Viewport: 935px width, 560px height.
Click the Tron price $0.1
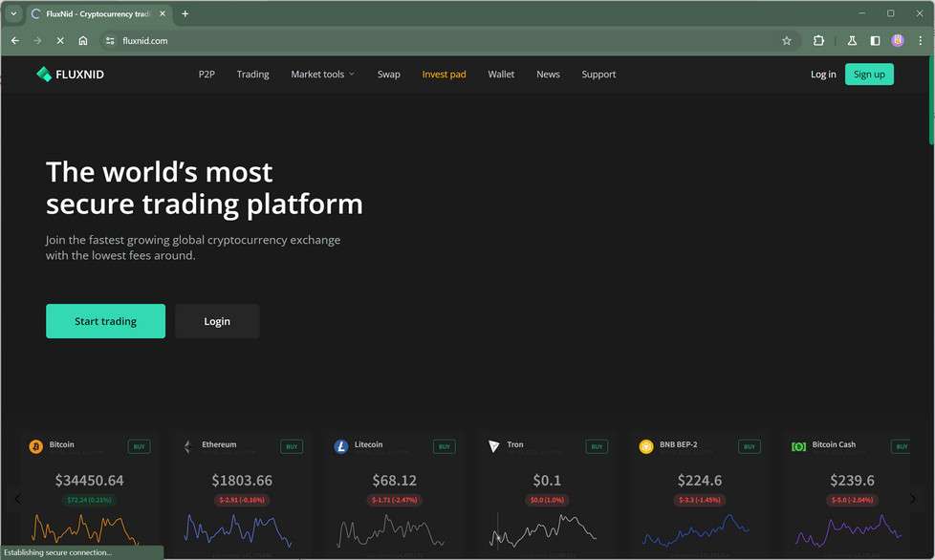(547, 480)
